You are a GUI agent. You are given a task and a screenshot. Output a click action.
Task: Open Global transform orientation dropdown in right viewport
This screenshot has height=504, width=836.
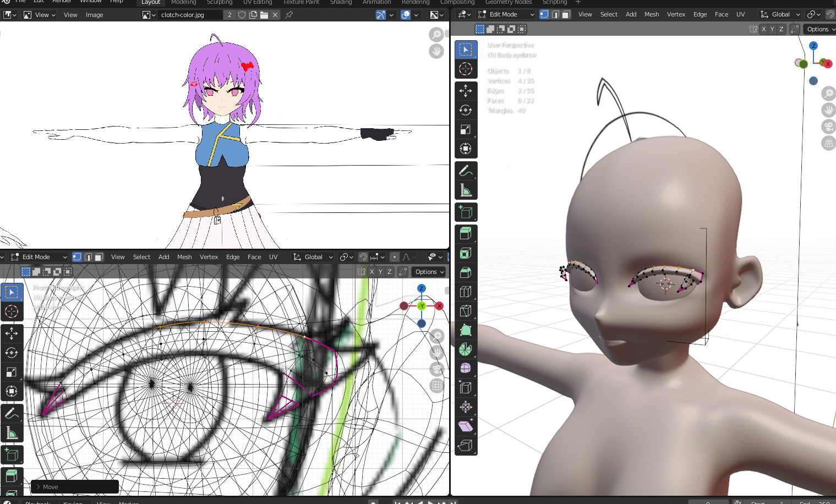tap(780, 14)
